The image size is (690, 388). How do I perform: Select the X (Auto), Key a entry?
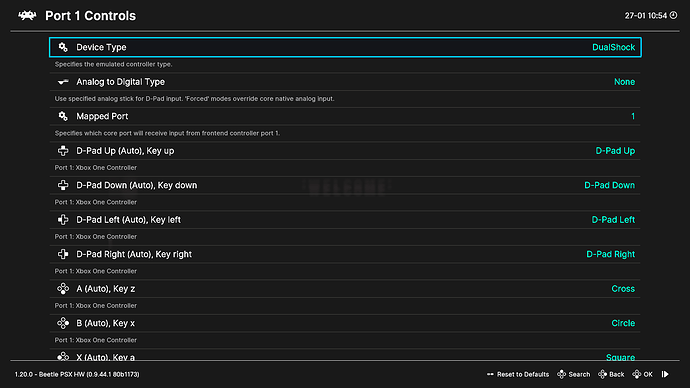tap(345, 355)
